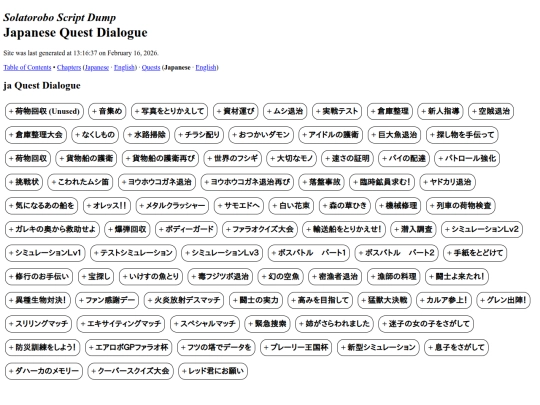Expand the 列車の荷物検査 quest
The height and width of the screenshot is (405, 540).
(461, 206)
